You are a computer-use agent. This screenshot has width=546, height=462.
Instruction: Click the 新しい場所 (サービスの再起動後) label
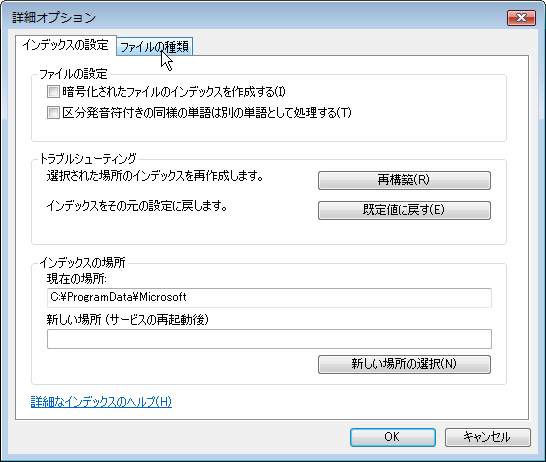[x=127, y=319]
